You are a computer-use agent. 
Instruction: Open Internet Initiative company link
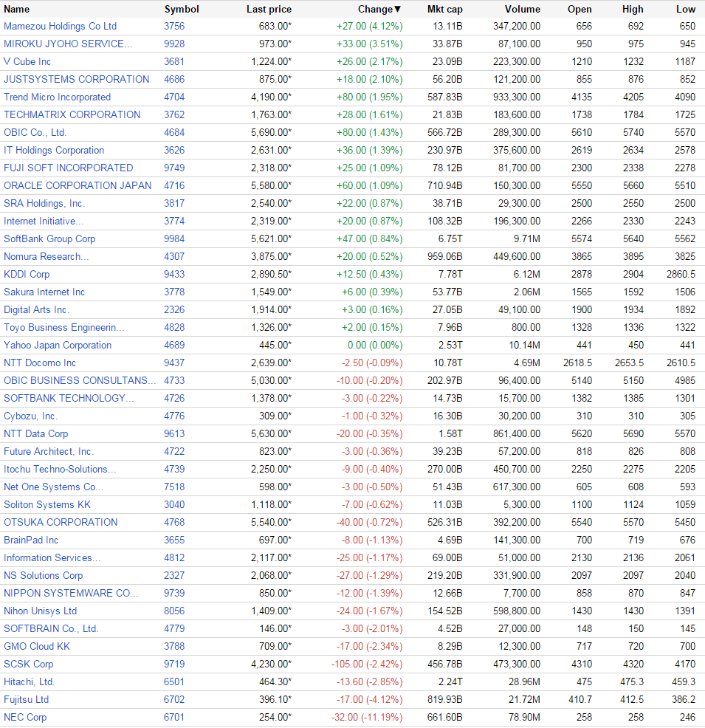[44, 222]
